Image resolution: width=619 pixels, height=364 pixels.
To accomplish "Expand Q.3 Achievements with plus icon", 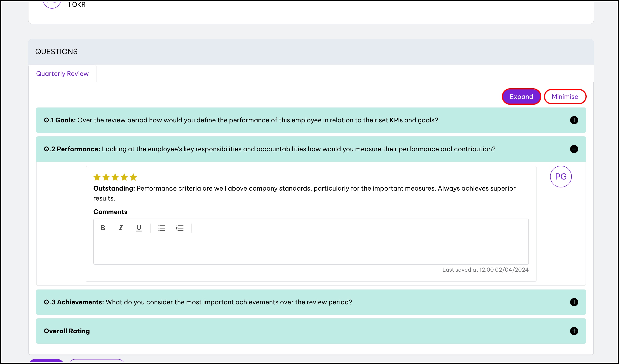I will (574, 302).
